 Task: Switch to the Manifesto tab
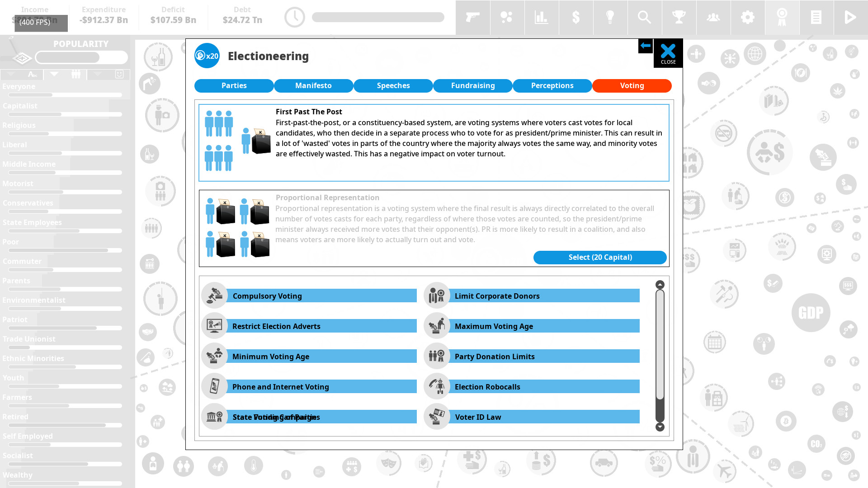pos(313,85)
